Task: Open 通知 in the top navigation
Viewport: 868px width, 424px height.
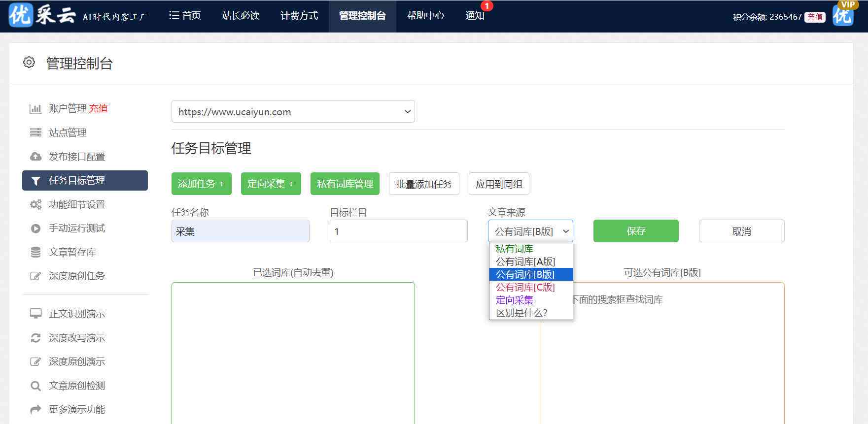Action: pos(475,16)
